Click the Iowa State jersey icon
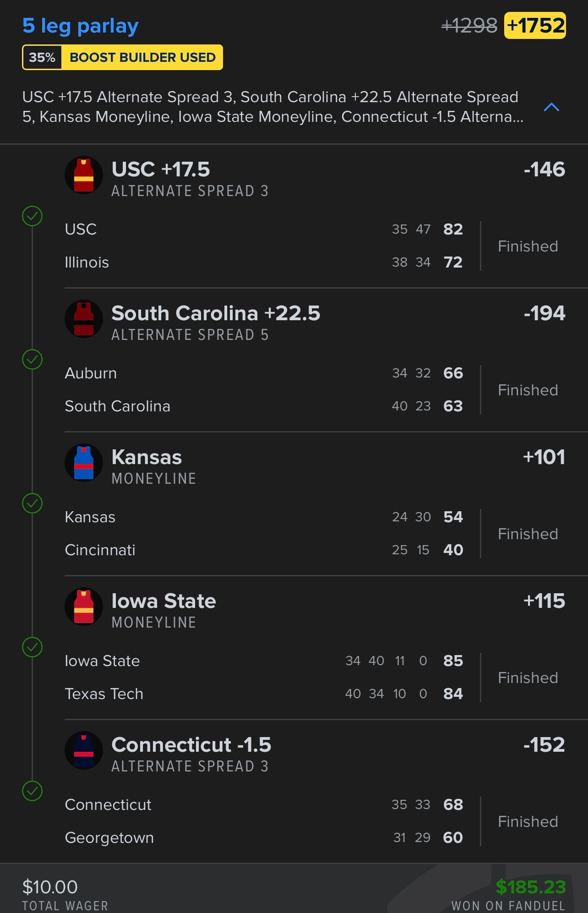 pyautogui.click(x=84, y=607)
